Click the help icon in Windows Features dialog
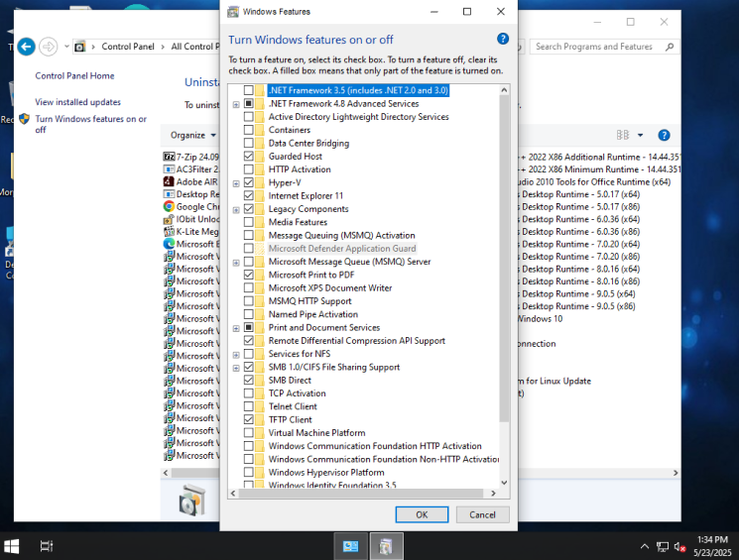This screenshot has width=739, height=560. (503, 39)
